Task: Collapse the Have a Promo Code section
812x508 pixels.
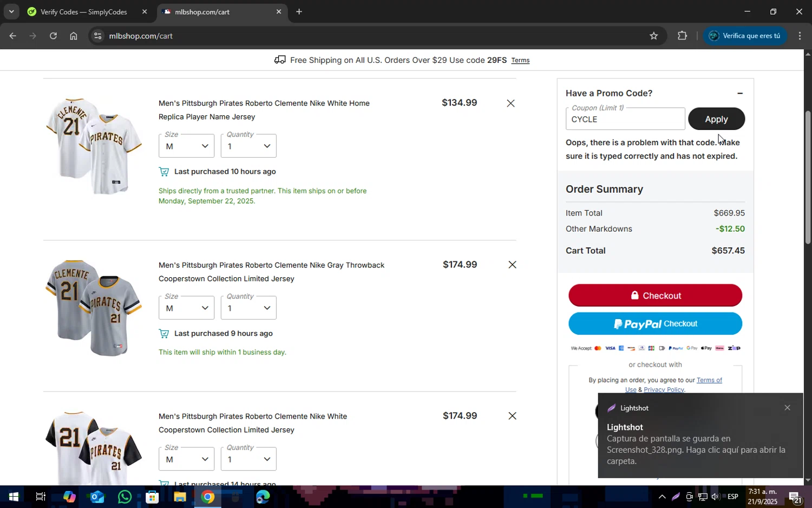Action: coord(739,93)
